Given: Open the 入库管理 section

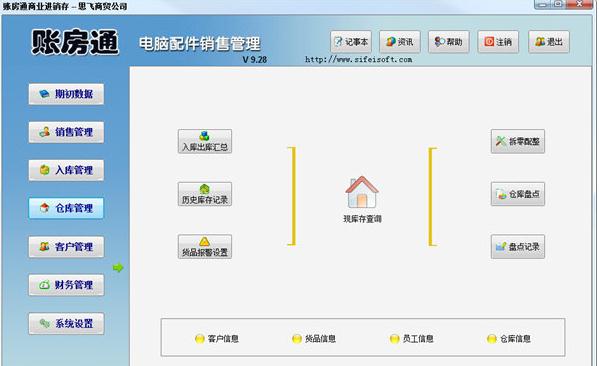Looking at the screenshot, I should [66, 170].
